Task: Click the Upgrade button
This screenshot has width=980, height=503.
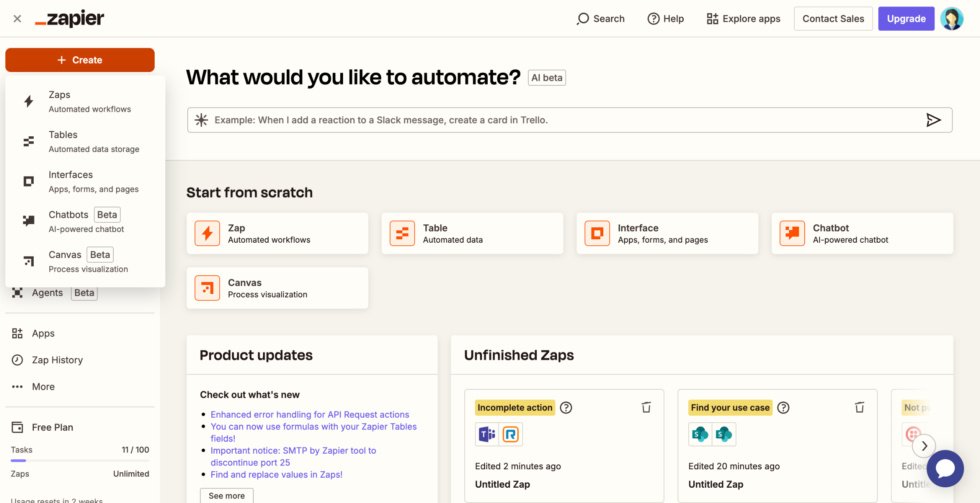Action: click(906, 18)
